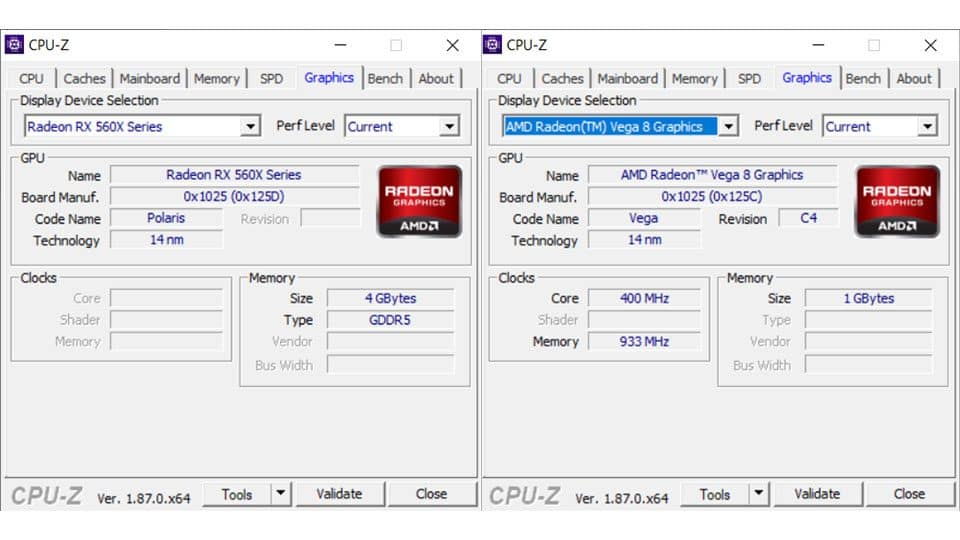
Task: Click Tools button in right window
Action: (x=715, y=494)
